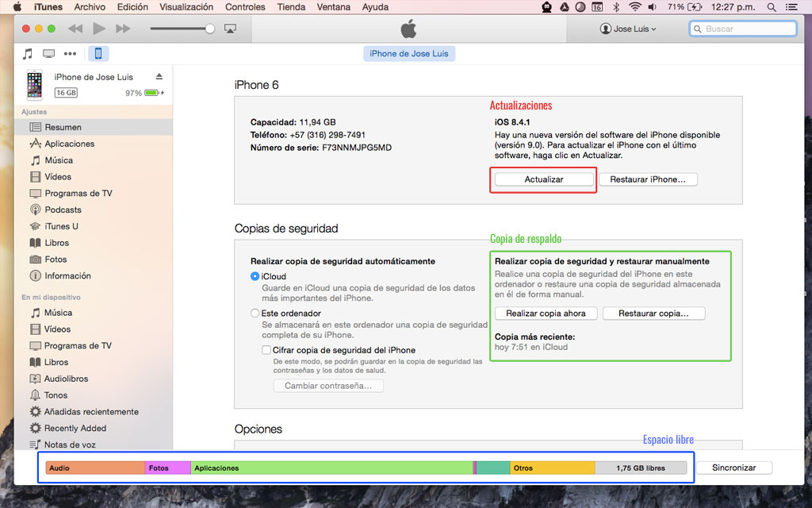Click the 1,75 GB libres storage segment
The image size is (812, 508).
coord(641,468)
